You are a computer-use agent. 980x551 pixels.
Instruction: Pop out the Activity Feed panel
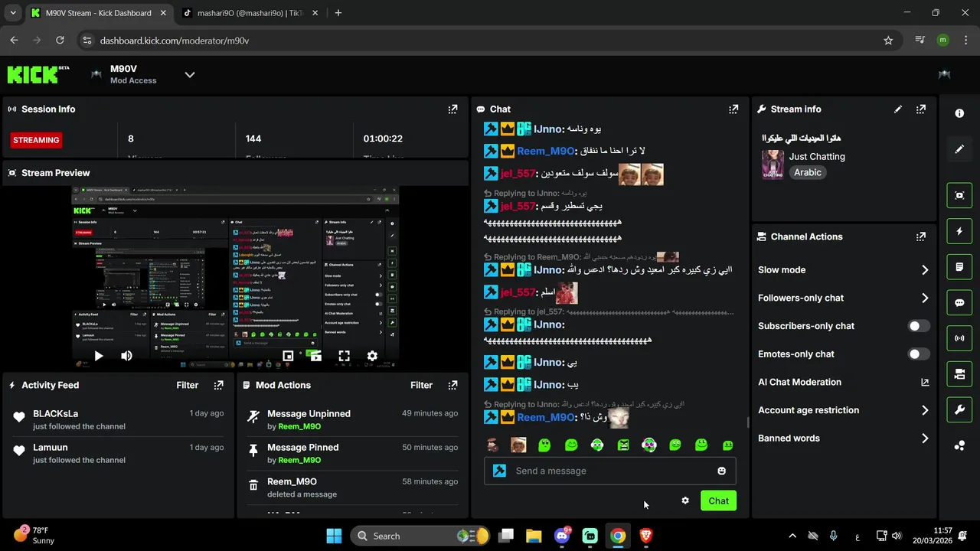click(219, 386)
